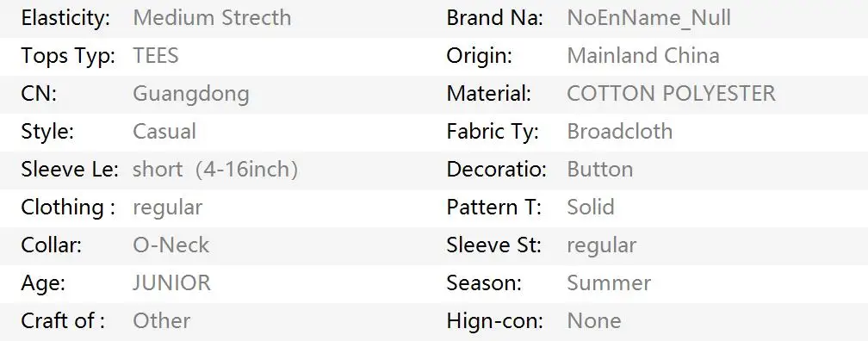The height and width of the screenshot is (341, 868).
Task: Click the Medium Strecth elasticity value
Action: point(212,18)
